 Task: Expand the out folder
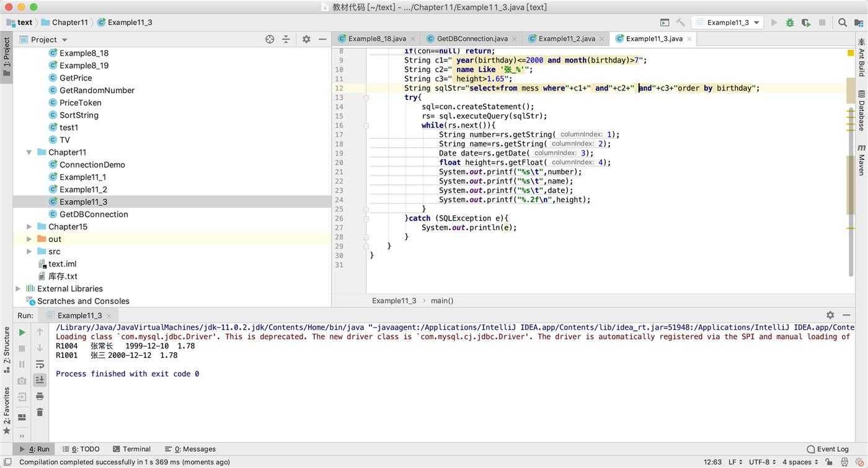click(x=29, y=239)
